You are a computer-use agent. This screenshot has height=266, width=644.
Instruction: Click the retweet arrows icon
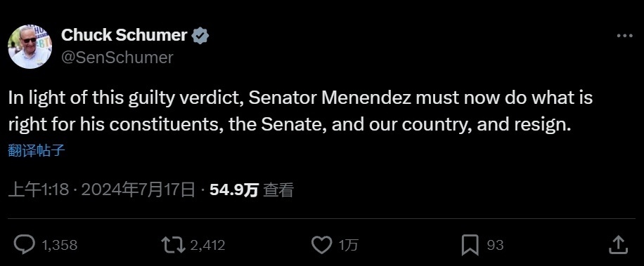coord(174,245)
